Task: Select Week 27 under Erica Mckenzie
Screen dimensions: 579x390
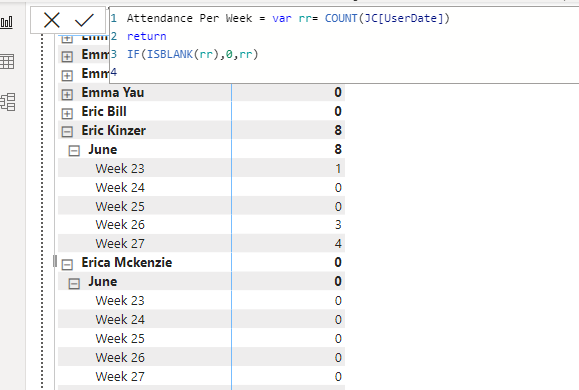Action: [x=120, y=377]
